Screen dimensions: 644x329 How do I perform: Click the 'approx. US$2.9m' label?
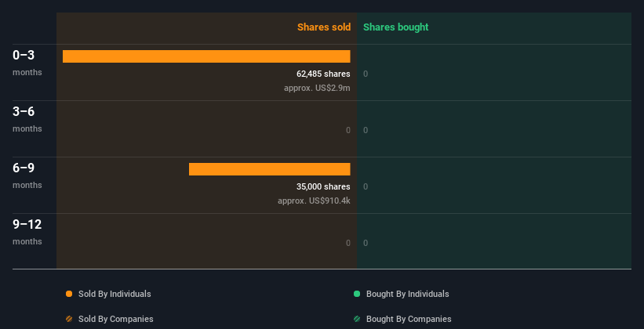tap(317, 88)
